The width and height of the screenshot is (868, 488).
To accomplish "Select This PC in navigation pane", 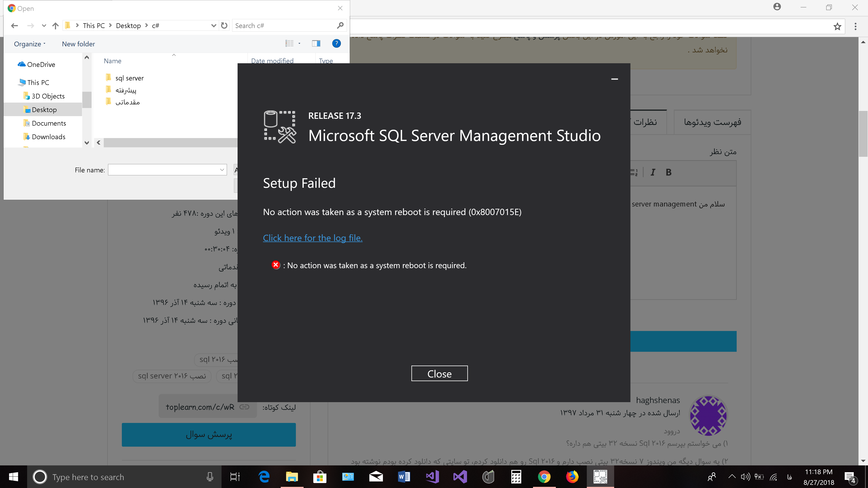I will [34, 82].
